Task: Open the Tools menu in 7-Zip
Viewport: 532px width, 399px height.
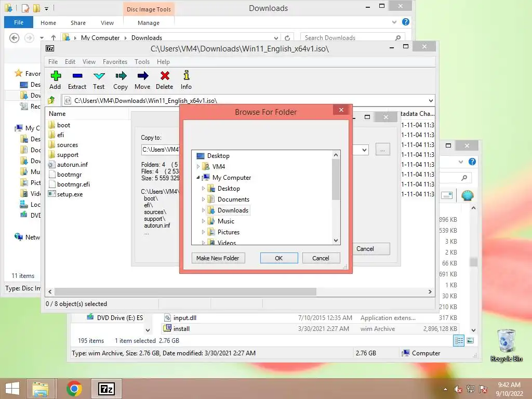Action: coord(142,62)
